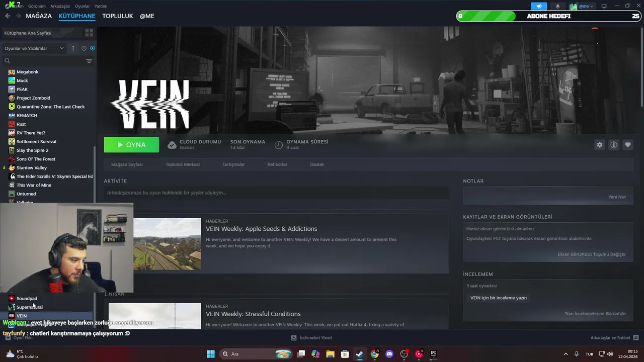
Task: Open Arkadaşlar ve Sohbet panel
Action: (x=614, y=338)
